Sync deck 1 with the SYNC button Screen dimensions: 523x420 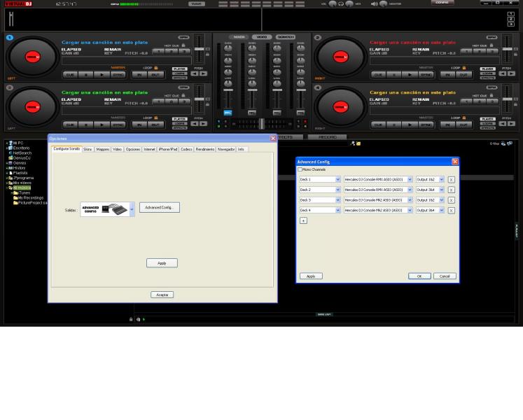(118, 75)
